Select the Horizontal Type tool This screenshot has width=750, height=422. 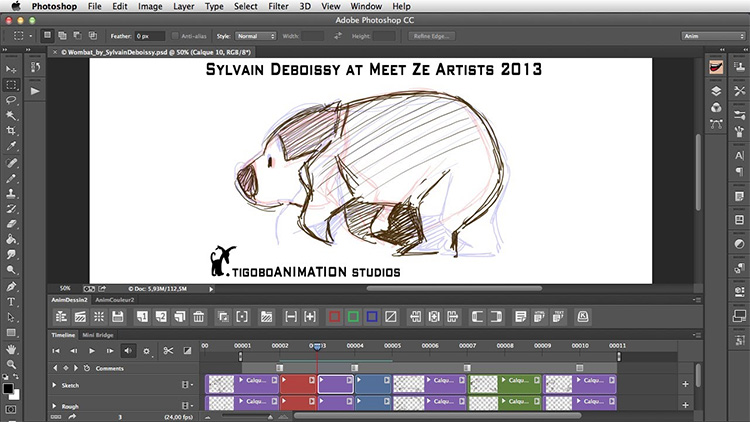[11, 302]
